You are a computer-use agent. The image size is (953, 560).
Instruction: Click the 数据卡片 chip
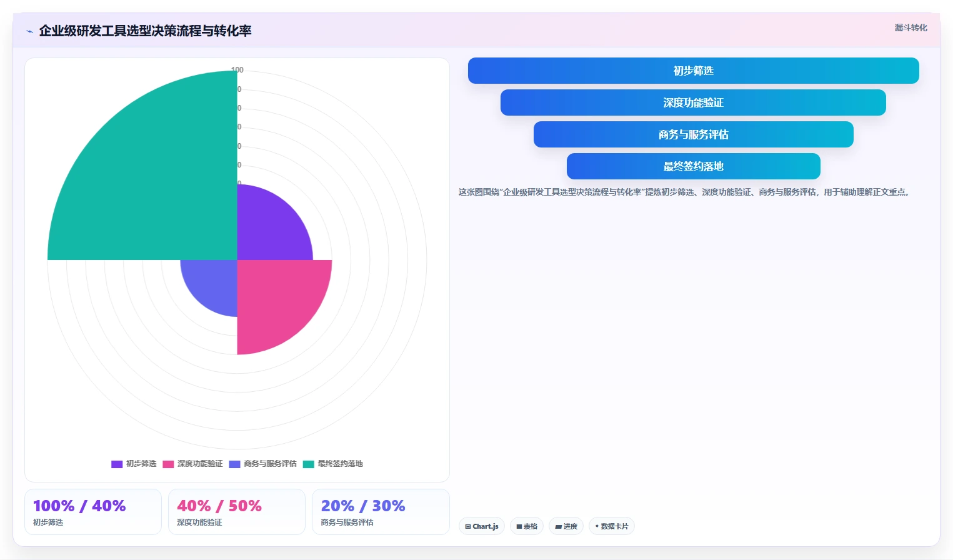click(612, 526)
